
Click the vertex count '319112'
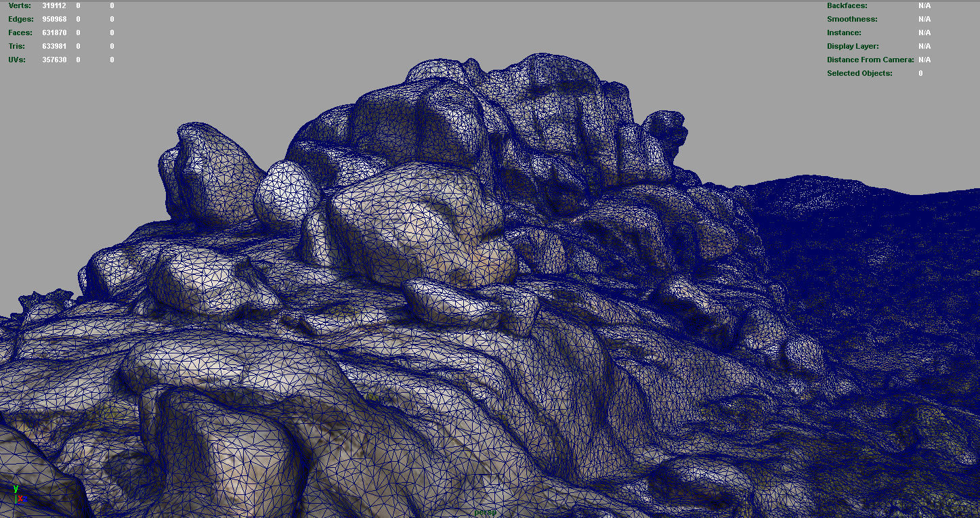[x=54, y=5]
